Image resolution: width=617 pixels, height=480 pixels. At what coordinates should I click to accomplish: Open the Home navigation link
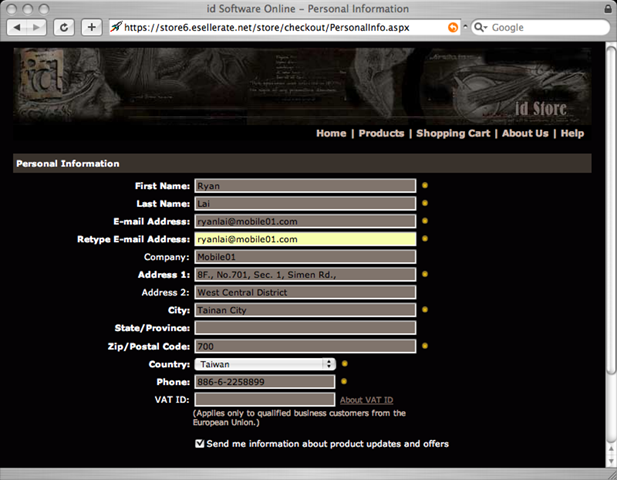click(x=331, y=133)
